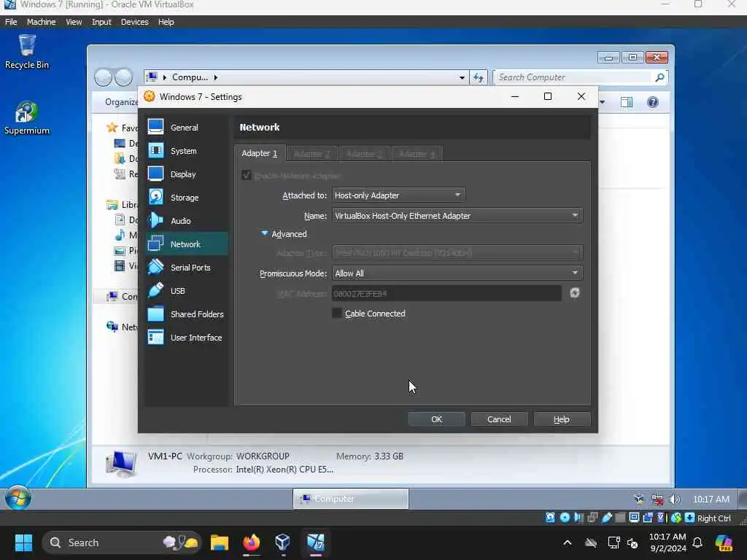Open address bar history dropdown in Computer window

coord(462,77)
